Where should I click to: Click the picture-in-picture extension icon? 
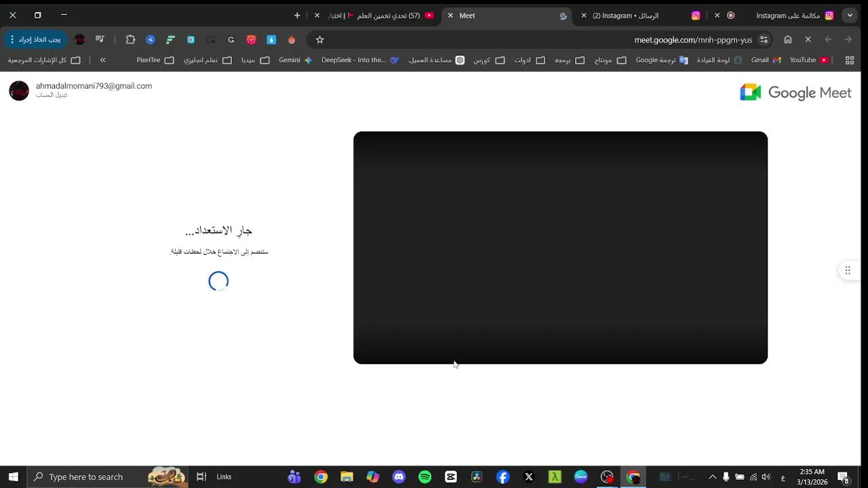click(x=211, y=39)
